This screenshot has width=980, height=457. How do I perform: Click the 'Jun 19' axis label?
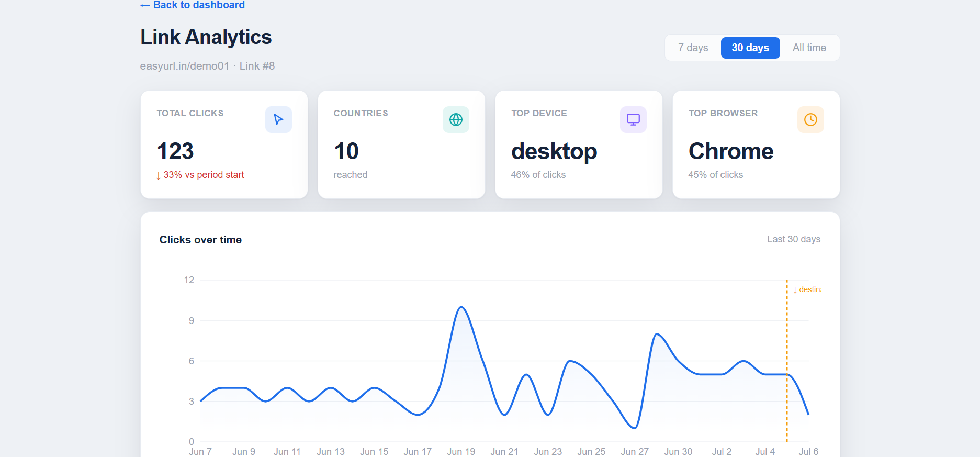click(461, 451)
